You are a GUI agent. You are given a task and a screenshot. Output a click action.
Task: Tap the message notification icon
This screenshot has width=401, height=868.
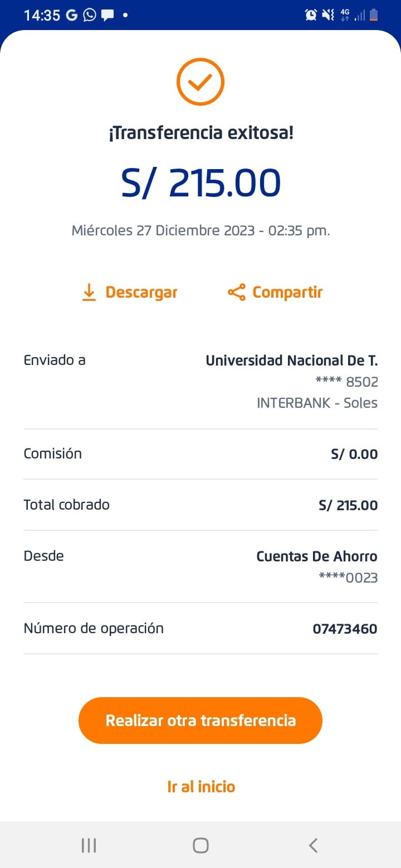coord(107,15)
